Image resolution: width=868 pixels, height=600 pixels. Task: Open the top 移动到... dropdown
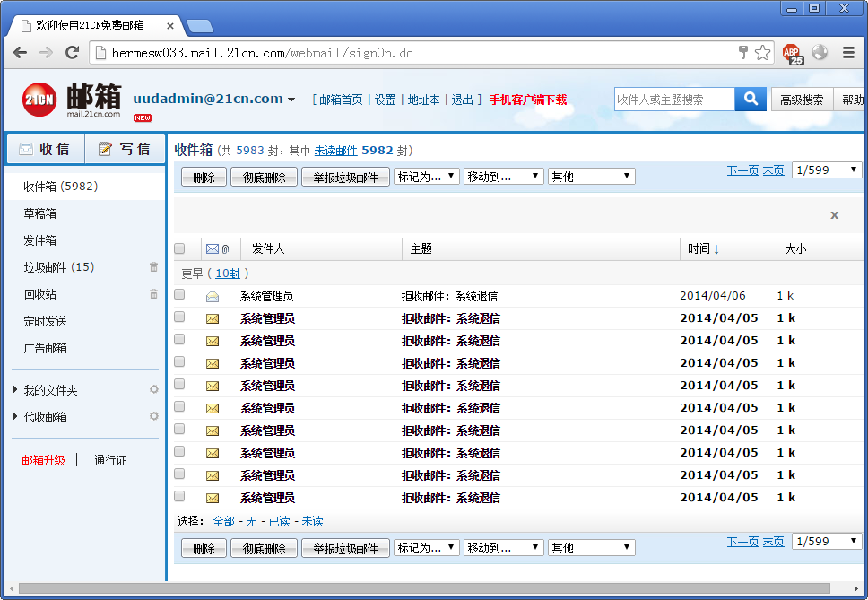tap(503, 177)
